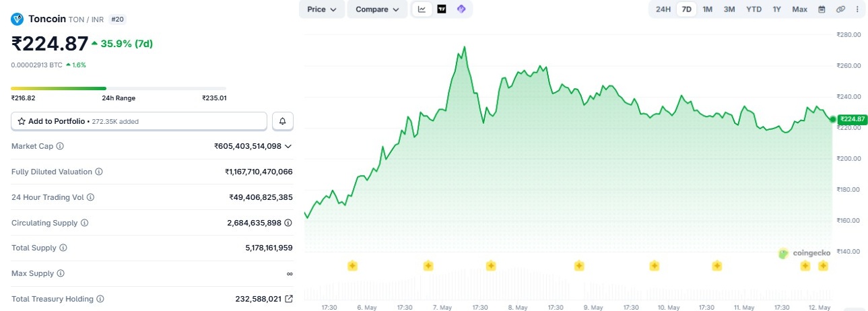Click the star icon in Add to Portfolio
The image size is (868, 311).
pos(22,121)
